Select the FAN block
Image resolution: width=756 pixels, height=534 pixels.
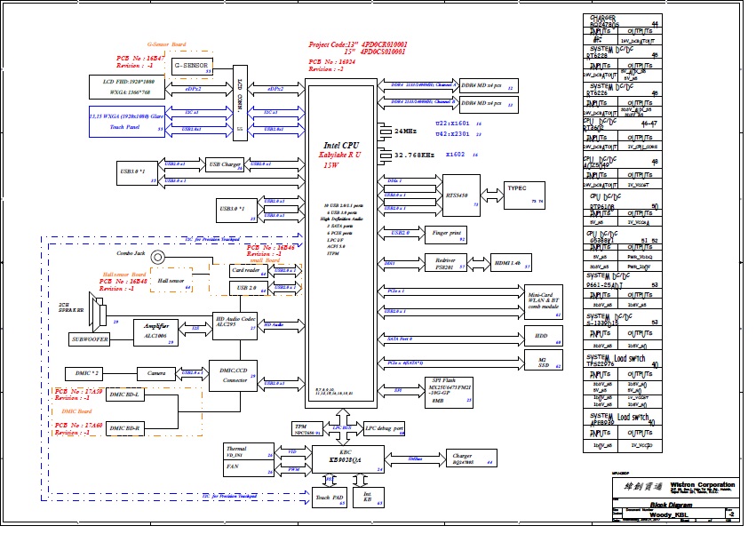(x=249, y=468)
